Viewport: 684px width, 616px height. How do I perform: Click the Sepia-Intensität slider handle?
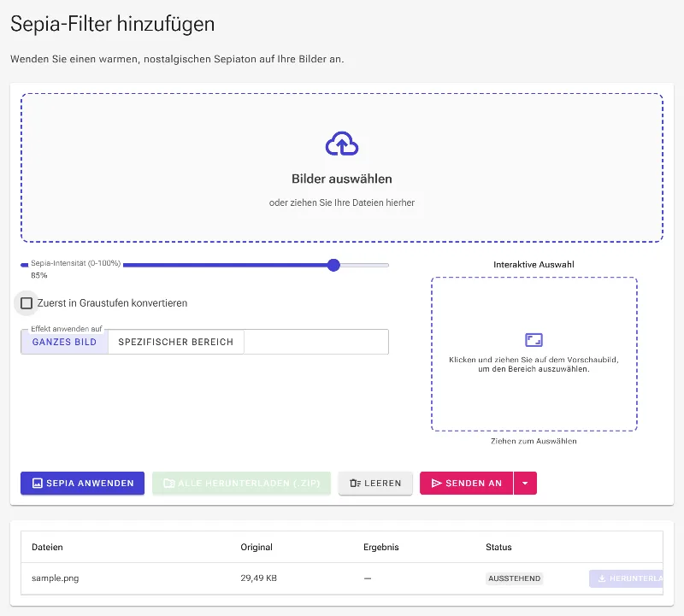333,265
